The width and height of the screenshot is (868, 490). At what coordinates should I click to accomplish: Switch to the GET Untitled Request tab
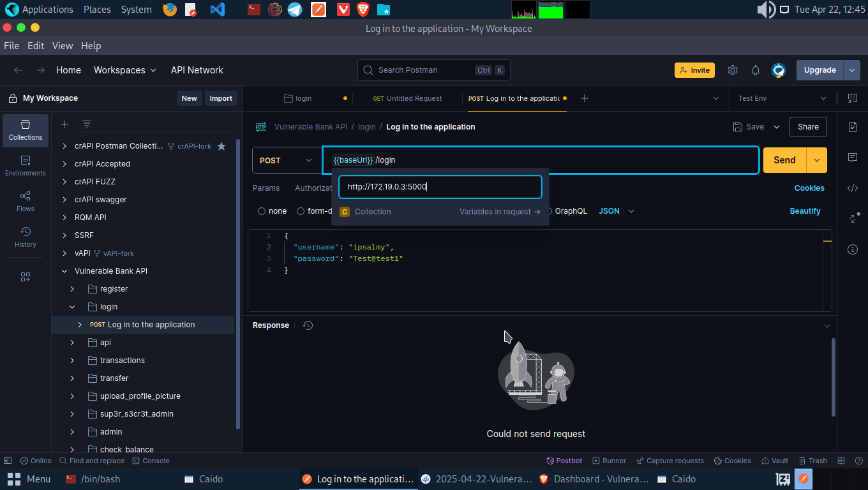pyautogui.click(x=407, y=98)
